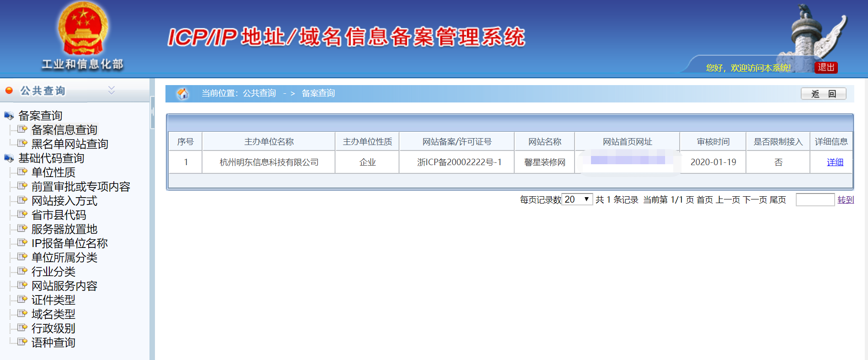Click the page icon beside 语种查询
This screenshot has height=360, width=868.
[22, 342]
